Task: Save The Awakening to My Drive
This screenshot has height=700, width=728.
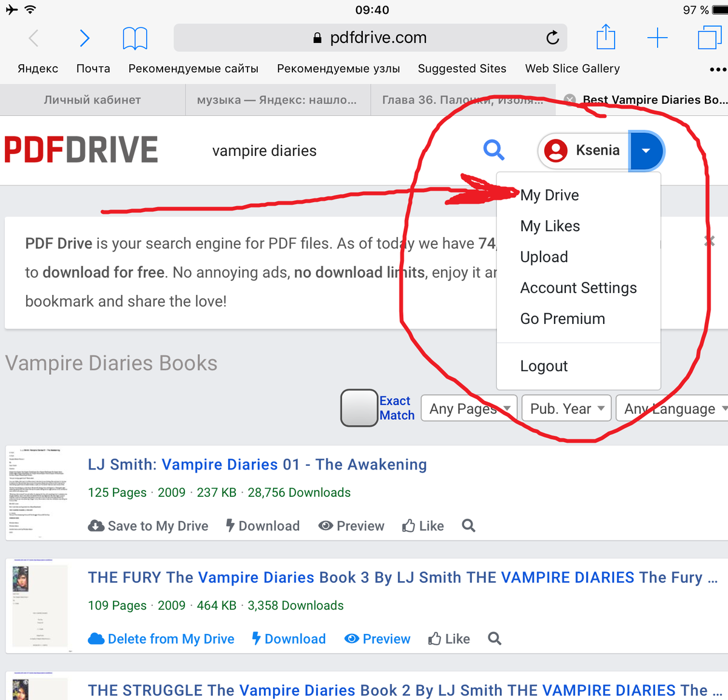Action: (x=148, y=526)
